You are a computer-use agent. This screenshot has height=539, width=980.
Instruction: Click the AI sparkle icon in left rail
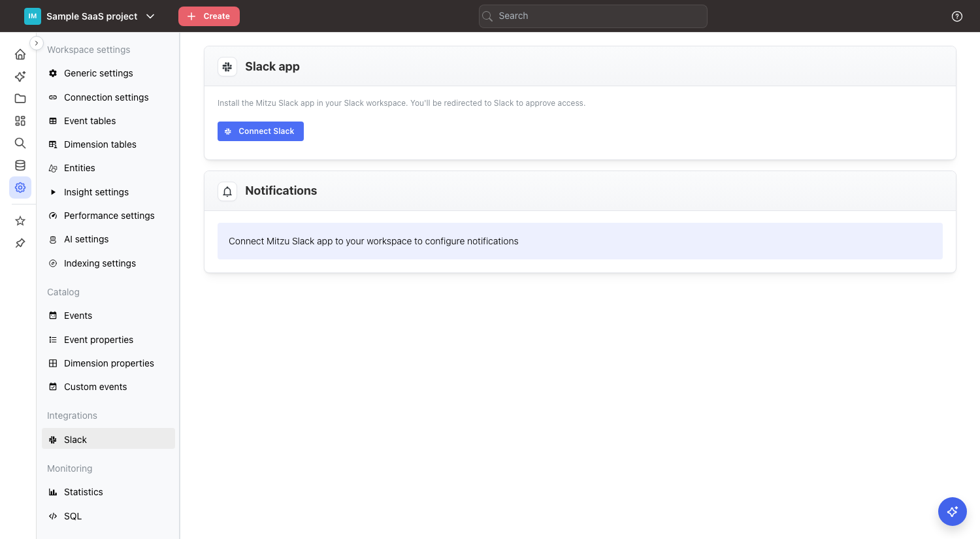[x=20, y=76]
